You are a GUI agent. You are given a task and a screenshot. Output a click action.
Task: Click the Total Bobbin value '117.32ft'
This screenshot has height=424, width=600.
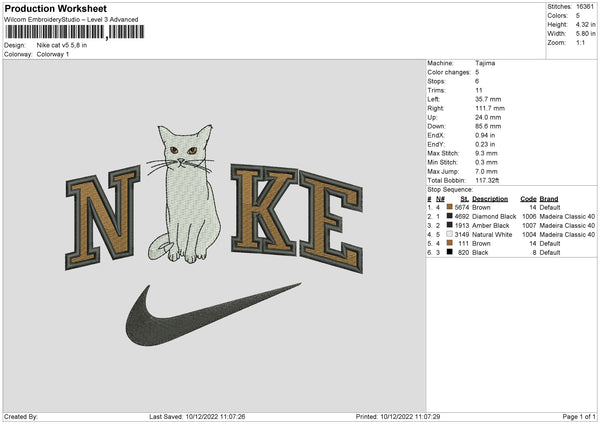pos(487,180)
